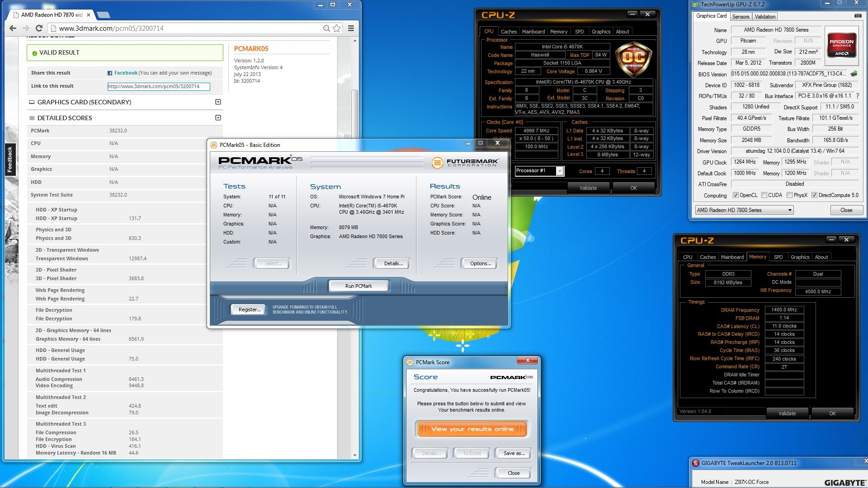Click the Bus Interface question mark
The height and width of the screenshot is (488, 868).
[858, 96]
